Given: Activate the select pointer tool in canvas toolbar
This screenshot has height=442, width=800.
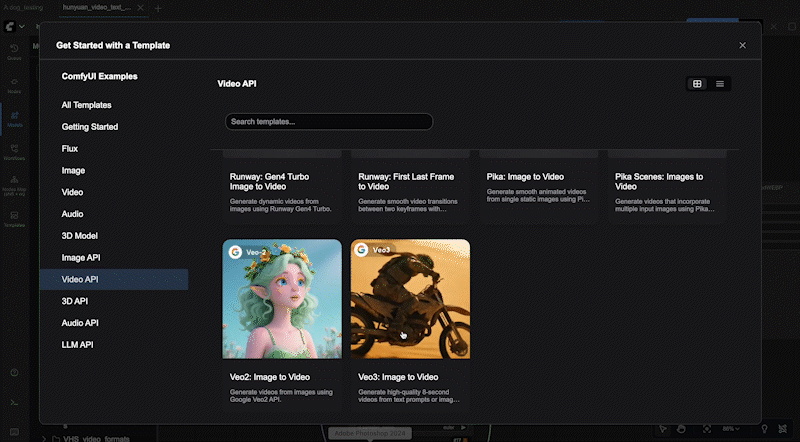Looking at the screenshot, I should pyautogui.click(x=663, y=429).
